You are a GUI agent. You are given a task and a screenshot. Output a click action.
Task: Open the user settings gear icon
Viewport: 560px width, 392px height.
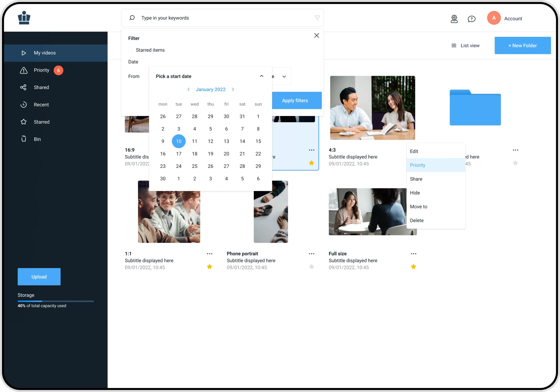(x=454, y=19)
